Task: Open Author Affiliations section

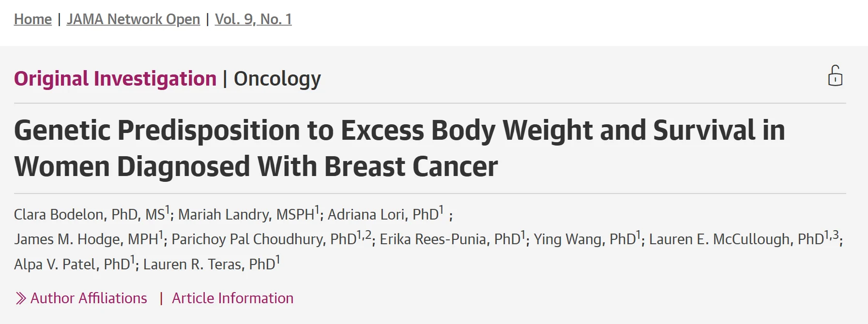Action: point(89,298)
